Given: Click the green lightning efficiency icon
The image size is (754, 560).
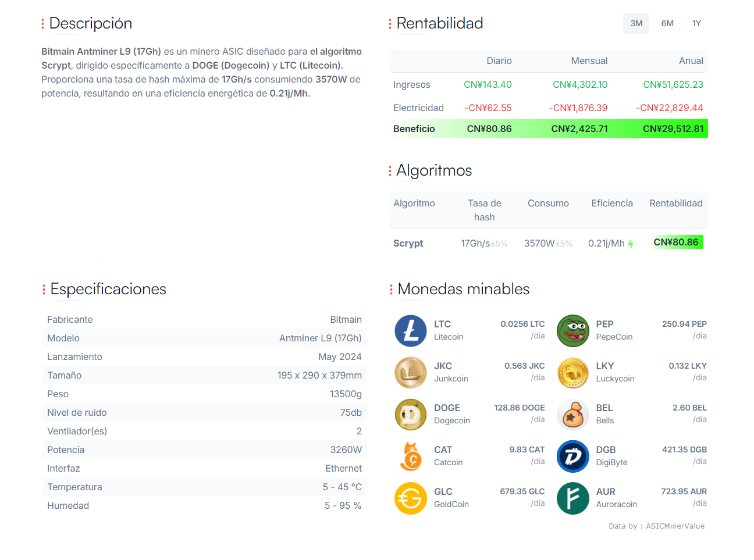Looking at the screenshot, I should click(x=631, y=244).
